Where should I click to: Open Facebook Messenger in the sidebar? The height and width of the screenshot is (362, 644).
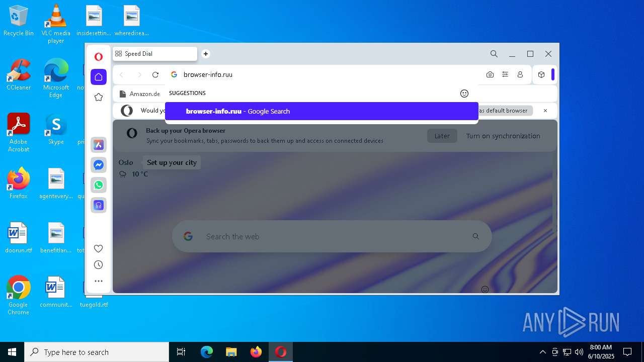pyautogui.click(x=99, y=165)
